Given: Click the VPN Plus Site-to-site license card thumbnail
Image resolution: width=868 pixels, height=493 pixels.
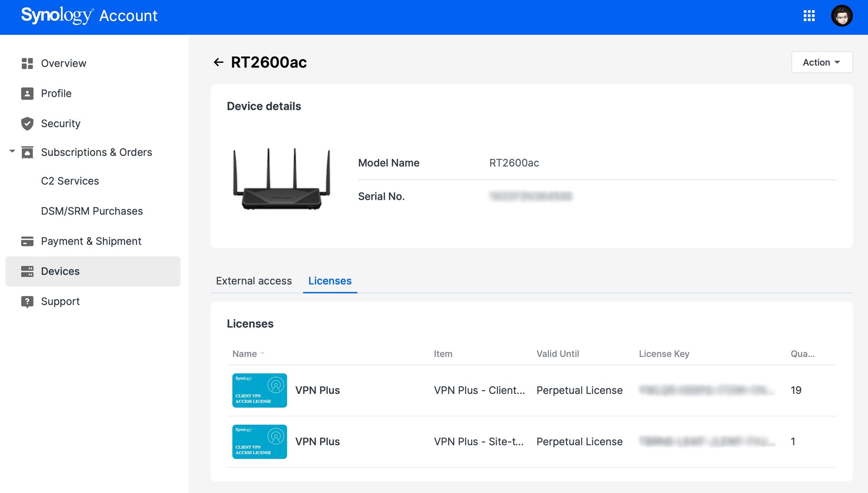Looking at the screenshot, I should tap(260, 442).
